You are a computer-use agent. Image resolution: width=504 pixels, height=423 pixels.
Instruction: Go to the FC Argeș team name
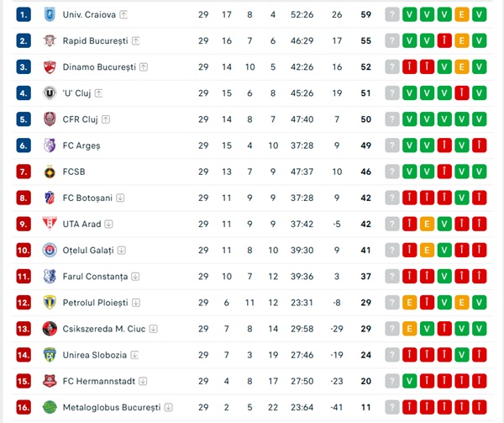click(x=81, y=145)
